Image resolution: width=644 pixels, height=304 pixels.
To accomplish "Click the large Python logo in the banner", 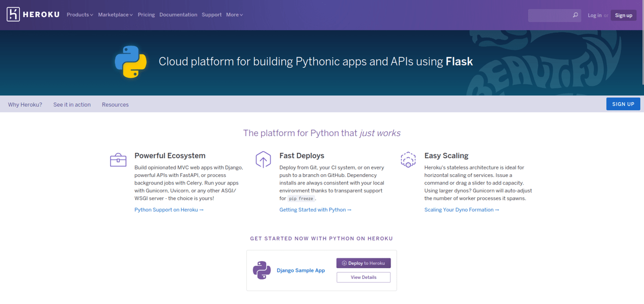I will click(131, 62).
